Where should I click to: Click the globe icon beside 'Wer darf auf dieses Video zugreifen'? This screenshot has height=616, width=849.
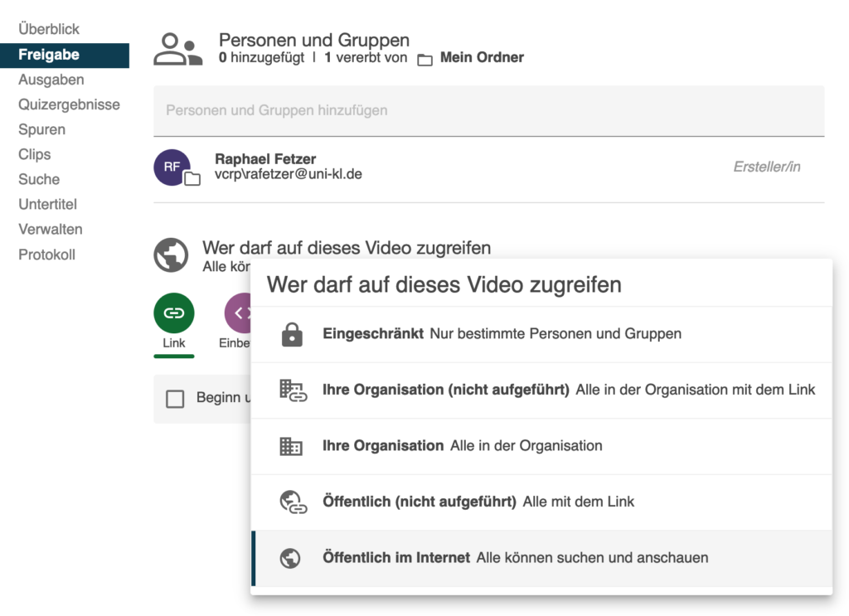pyautogui.click(x=171, y=255)
